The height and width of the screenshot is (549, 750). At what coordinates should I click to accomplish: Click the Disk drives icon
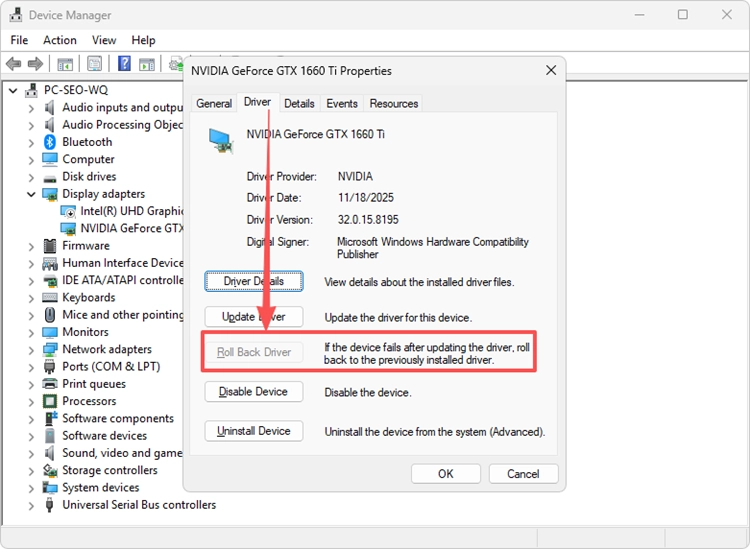coord(50,178)
